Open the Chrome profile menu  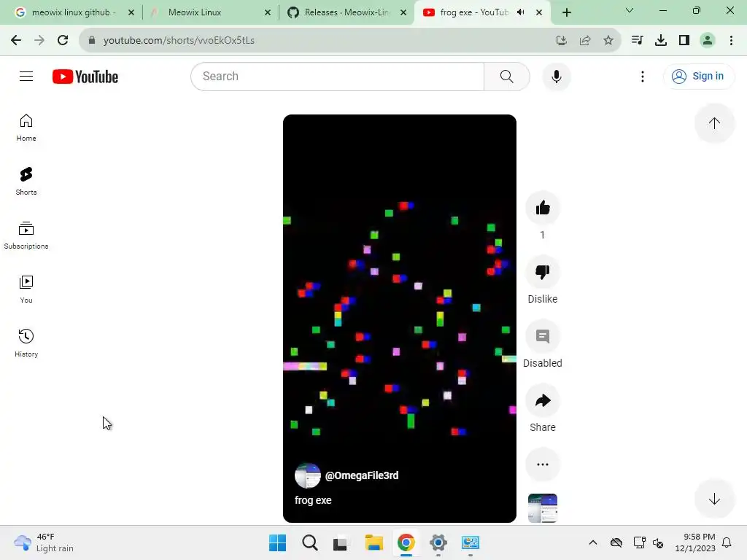[708, 40]
